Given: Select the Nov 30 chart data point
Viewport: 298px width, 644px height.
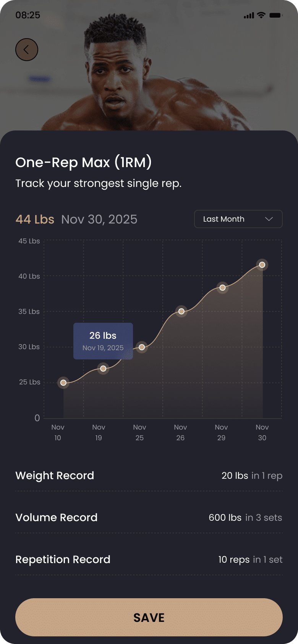Looking at the screenshot, I should coord(262,264).
